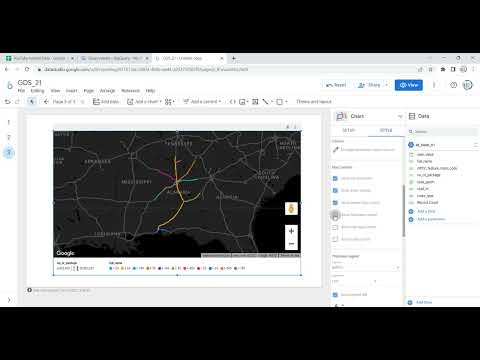Toggle sixth unchecked map control checkbox
This screenshot has width=480, height=360.
point(335,239)
